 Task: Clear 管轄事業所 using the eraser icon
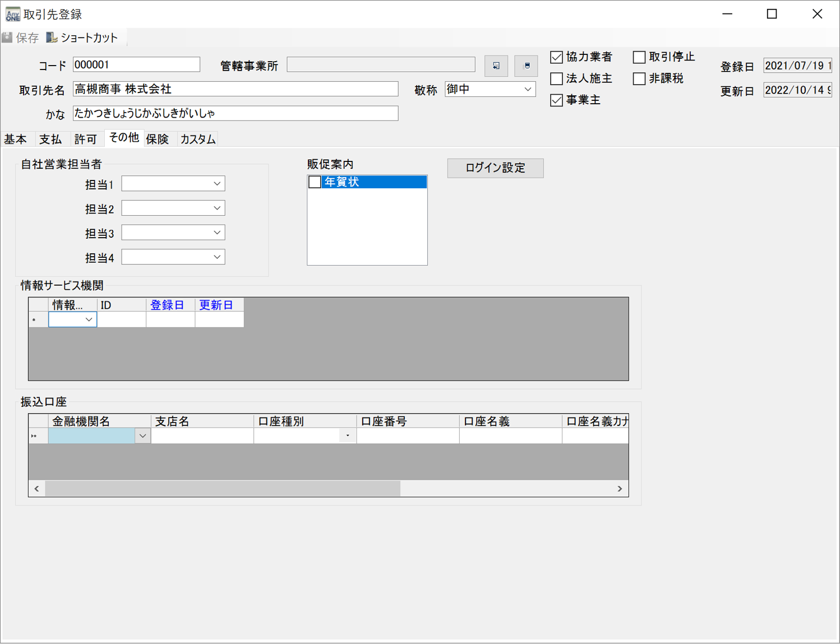[x=525, y=66]
